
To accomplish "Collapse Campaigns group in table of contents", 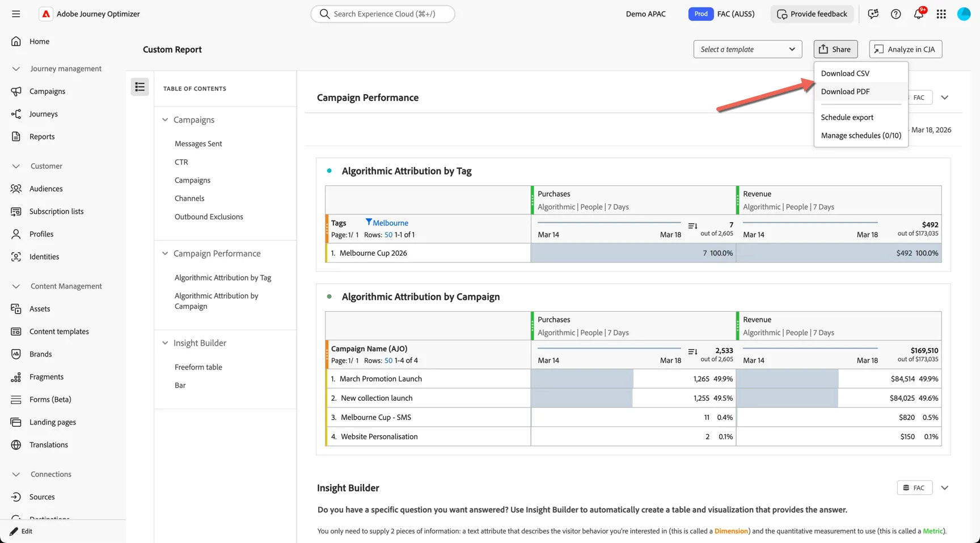I will pyautogui.click(x=165, y=120).
